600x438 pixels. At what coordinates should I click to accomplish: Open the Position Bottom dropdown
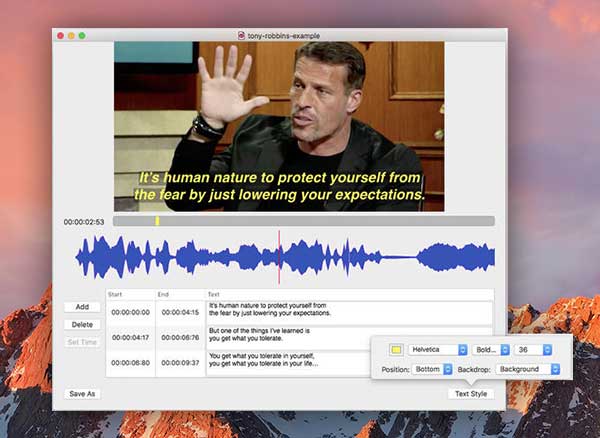(x=432, y=369)
